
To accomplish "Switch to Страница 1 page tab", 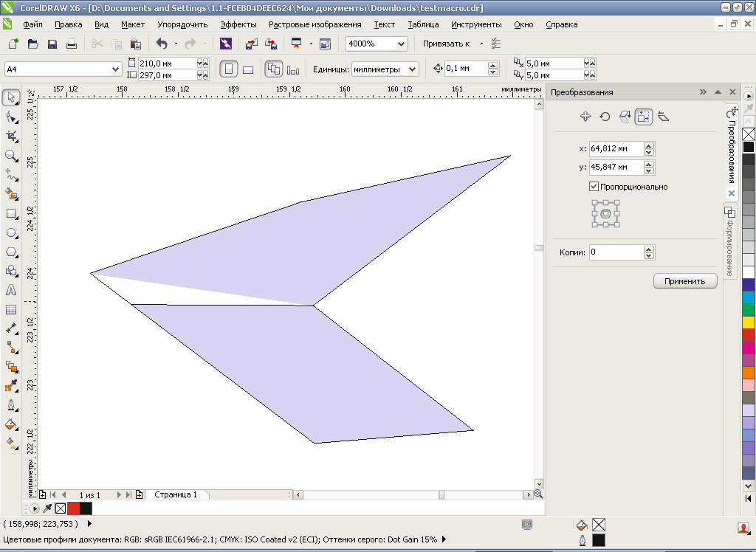I will pos(176,494).
